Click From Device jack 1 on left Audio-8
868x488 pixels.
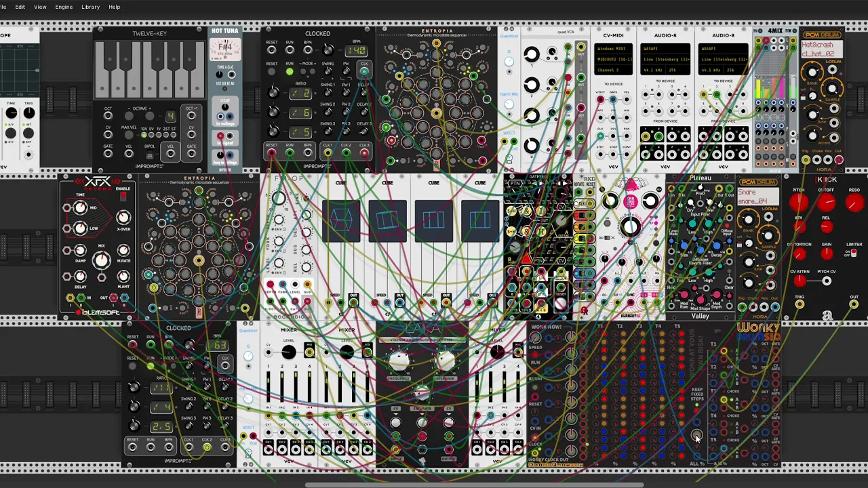(x=646, y=136)
